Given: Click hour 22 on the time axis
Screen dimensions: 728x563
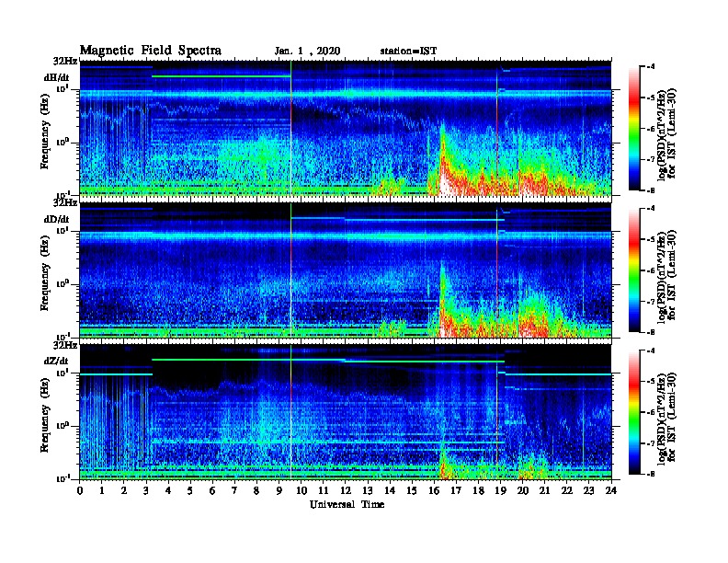Looking at the screenshot, I should [x=567, y=490].
